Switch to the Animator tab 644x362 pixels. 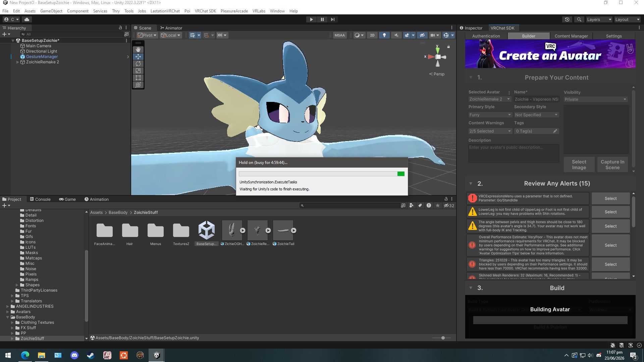171,28
